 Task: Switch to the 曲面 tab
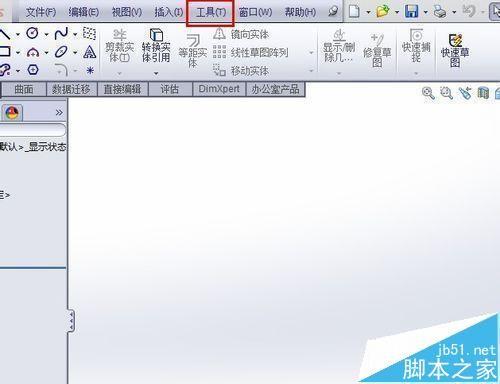(x=24, y=89)
